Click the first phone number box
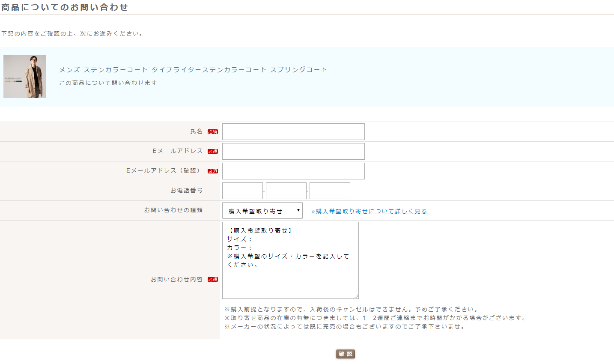This screenshot has height=364, width=614. click(242, 191)
